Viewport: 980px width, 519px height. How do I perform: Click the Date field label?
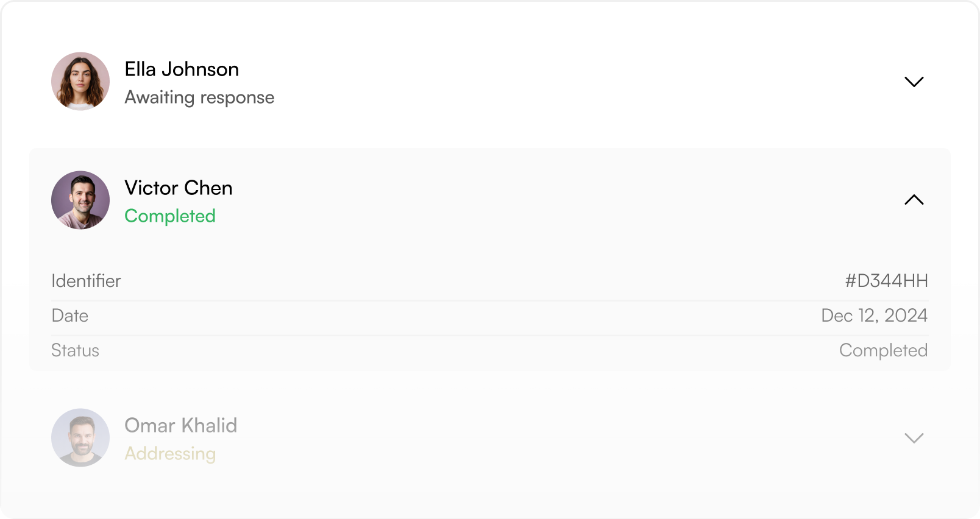70,316
